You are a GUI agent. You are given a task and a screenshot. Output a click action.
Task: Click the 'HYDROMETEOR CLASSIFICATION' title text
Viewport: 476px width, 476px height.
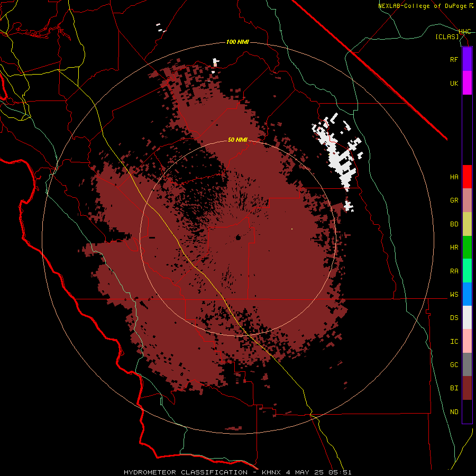(186, 472)
